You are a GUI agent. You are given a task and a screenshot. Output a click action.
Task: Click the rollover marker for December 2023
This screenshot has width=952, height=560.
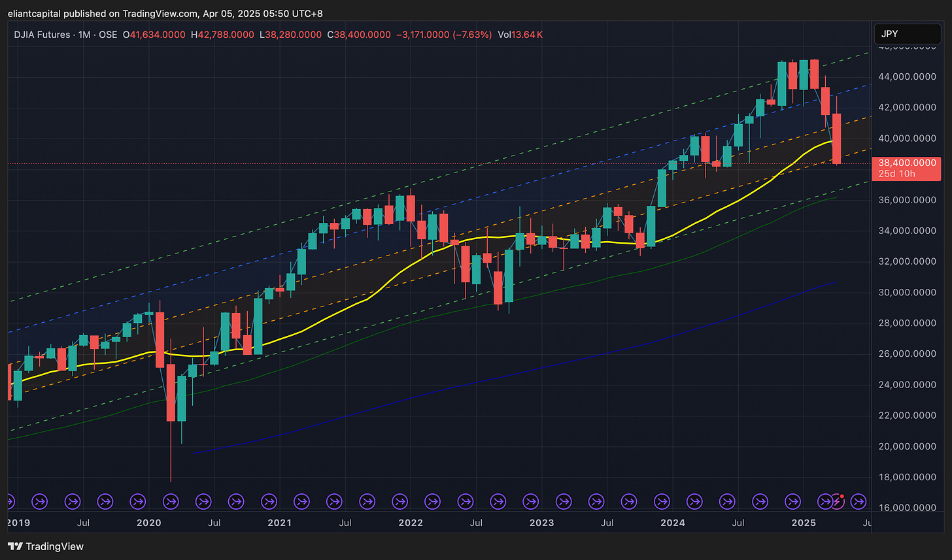[661, 502]
